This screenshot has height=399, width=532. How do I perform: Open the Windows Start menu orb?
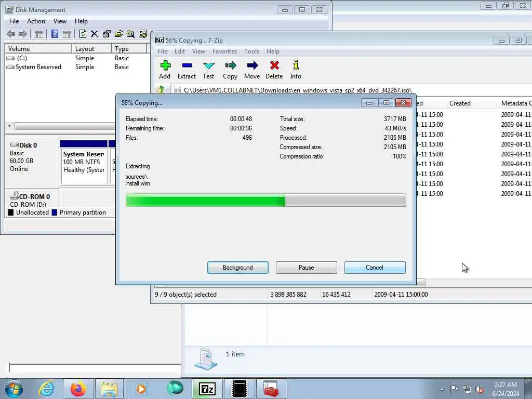click(x=14, y=389)
